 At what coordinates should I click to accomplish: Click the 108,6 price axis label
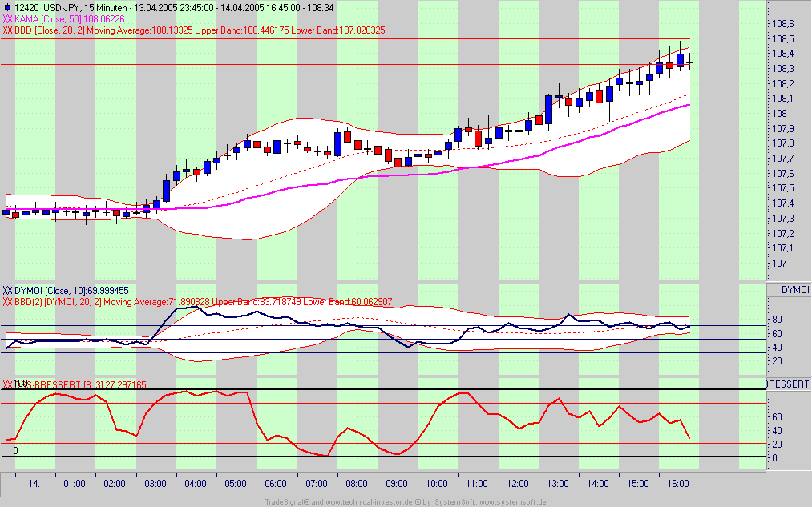click(x=782, y=24)
